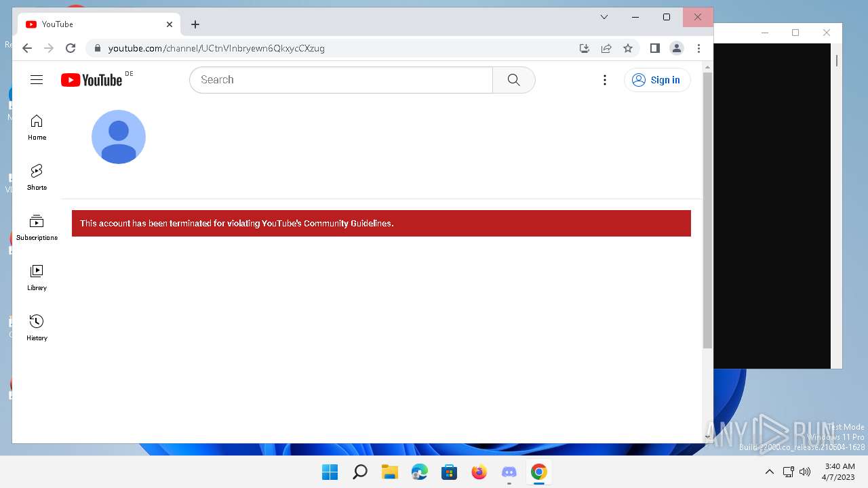Select the YouTube tab
Screen dimensions: 868x488
pos(98,24)
